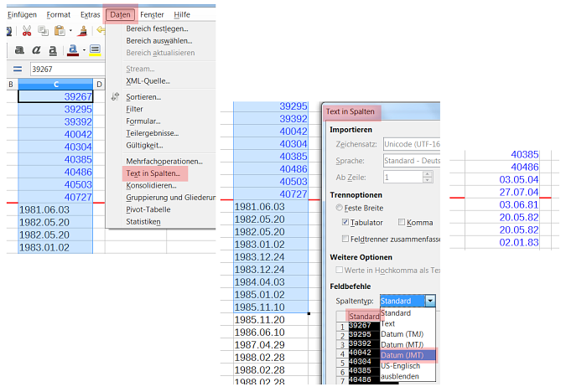Open the Zeichensatz Unicode dropdown
This screenshot has width=566, height=392.
click(412, 144)
